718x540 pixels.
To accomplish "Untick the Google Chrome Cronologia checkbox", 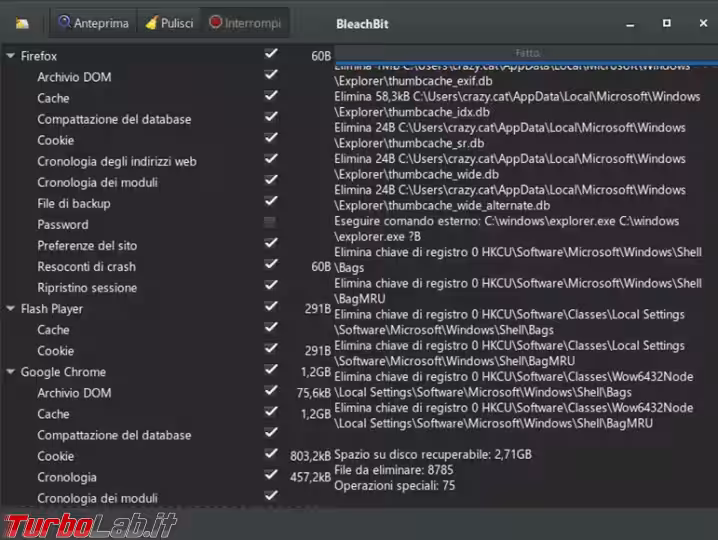I will point(270,475).
